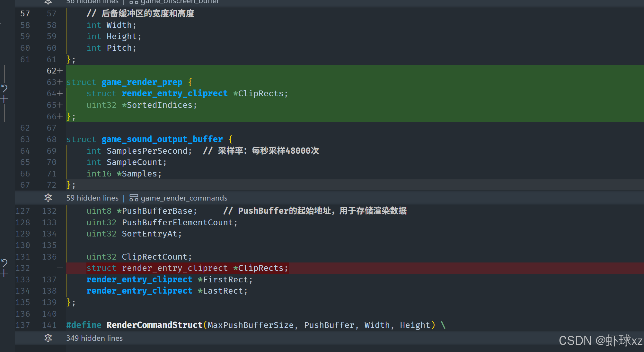Viewport: 644px width, 352px height.
Task: Click the game_render_prep struct name
Action: pos(142,82)
